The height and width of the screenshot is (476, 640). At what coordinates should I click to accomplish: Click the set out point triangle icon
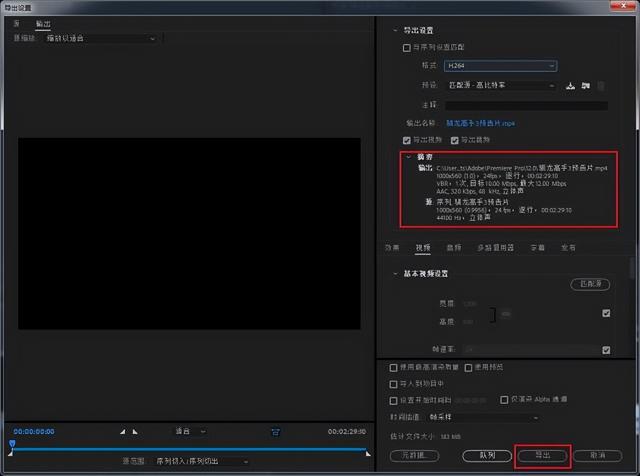tap(135, 432)
